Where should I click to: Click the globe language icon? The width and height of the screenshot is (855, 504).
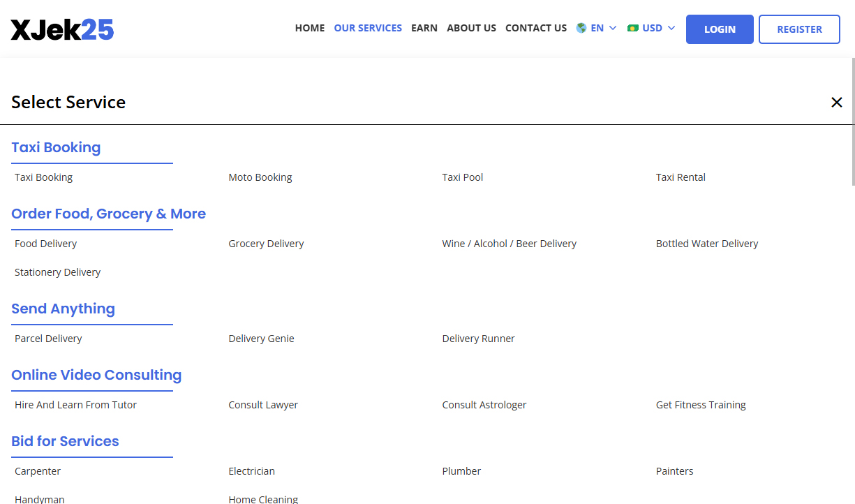tap(581, 29)
